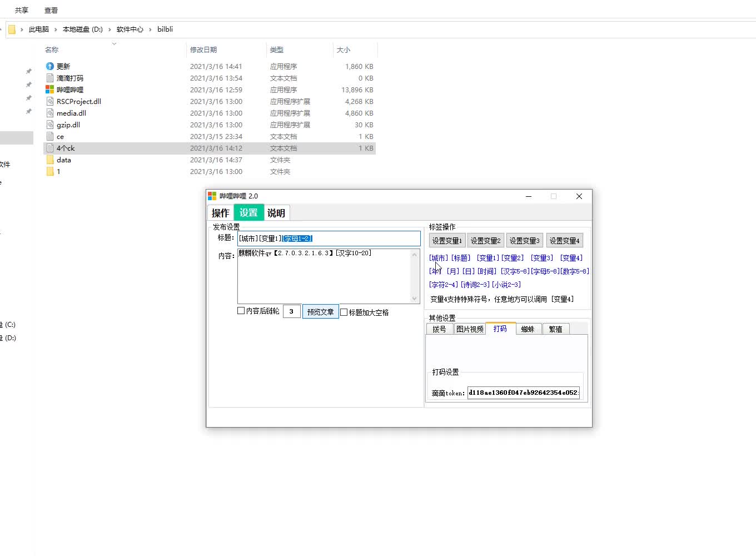Viewport: 756px width, 556px height.
Task: Click the 设置变量1 button
Action: 447,241
